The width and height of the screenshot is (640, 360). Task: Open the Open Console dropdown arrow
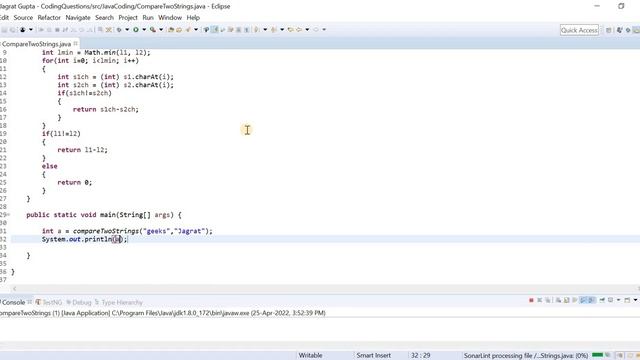pos(636,300)
